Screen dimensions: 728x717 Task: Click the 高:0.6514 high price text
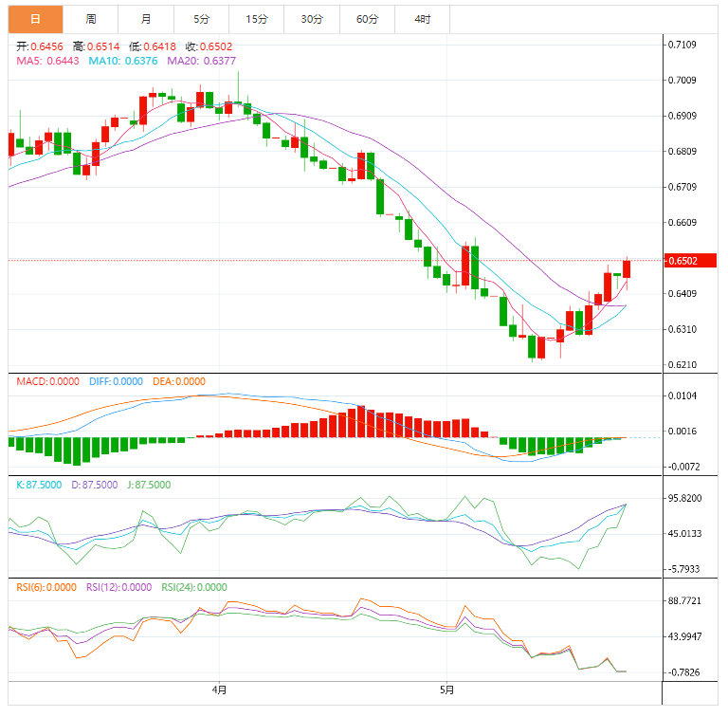pos(96,46)
